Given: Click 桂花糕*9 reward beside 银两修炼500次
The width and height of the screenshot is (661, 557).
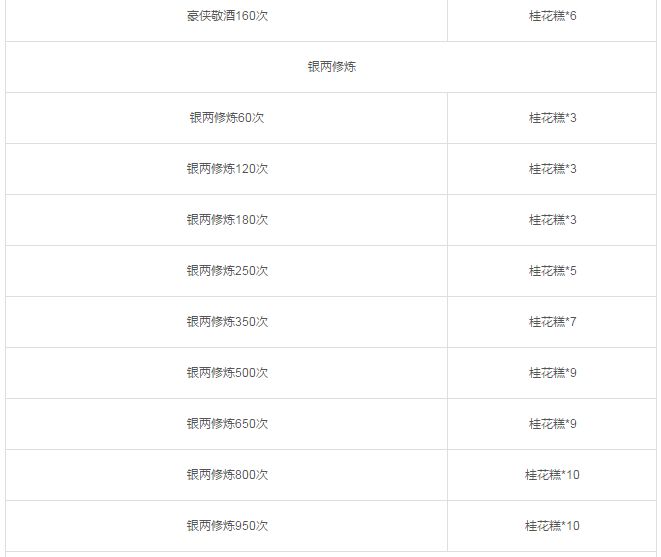Looking at the screenshot, I should coord(552,373).
